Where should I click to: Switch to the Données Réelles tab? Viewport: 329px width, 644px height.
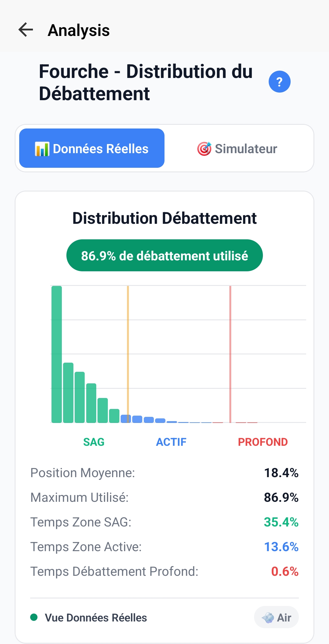(92, 148)
